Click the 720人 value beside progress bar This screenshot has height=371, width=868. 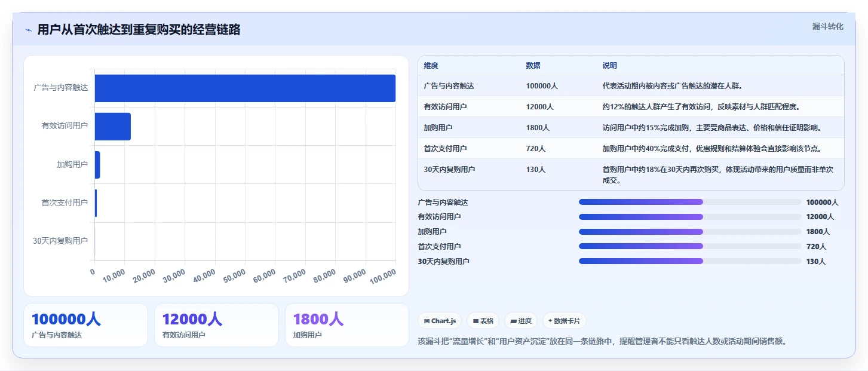point(816,247)
